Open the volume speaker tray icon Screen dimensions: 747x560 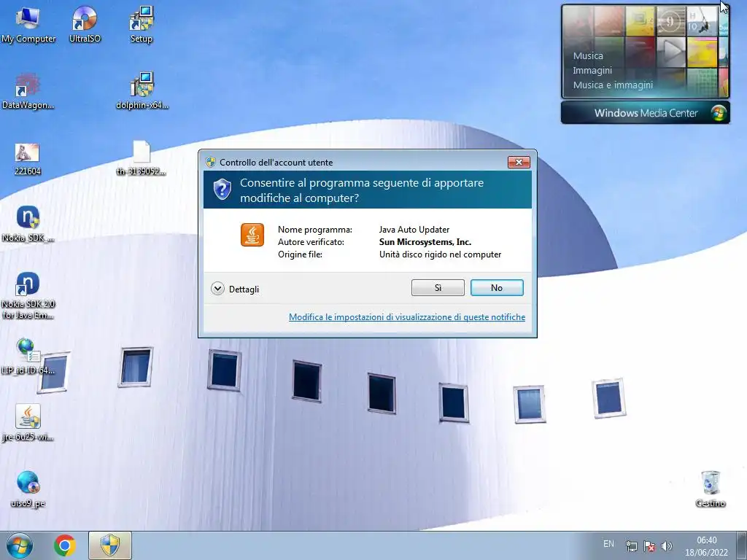click(x=667, y=546)
